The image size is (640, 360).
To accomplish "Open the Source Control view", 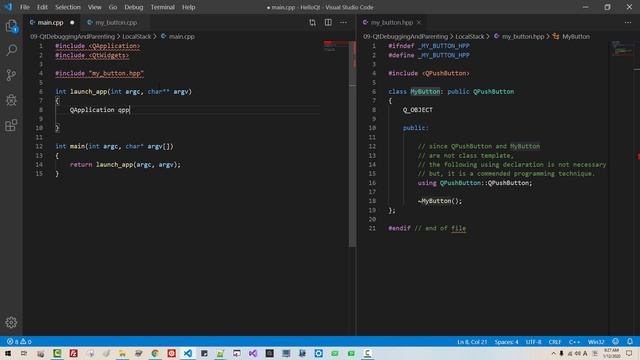I will [11, 75].
